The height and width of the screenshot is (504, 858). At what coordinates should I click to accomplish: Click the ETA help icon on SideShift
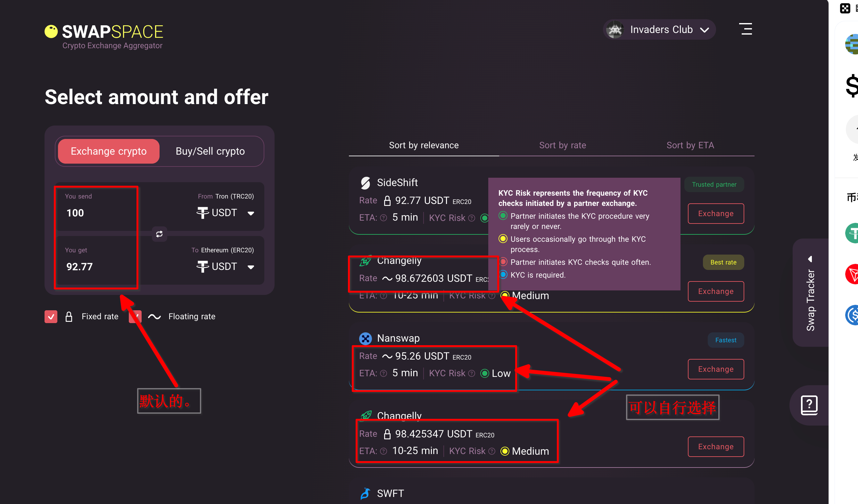click(384, 218)
